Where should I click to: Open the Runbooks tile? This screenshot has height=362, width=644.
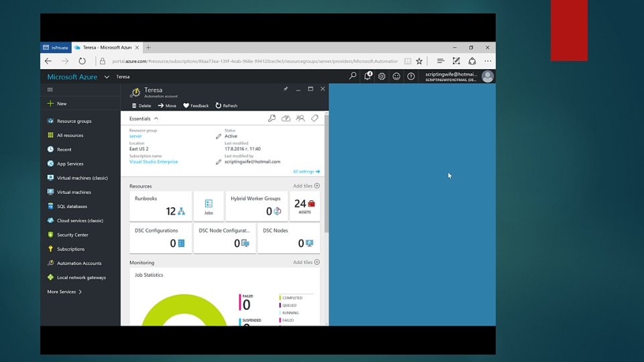[x=160, y=206]
